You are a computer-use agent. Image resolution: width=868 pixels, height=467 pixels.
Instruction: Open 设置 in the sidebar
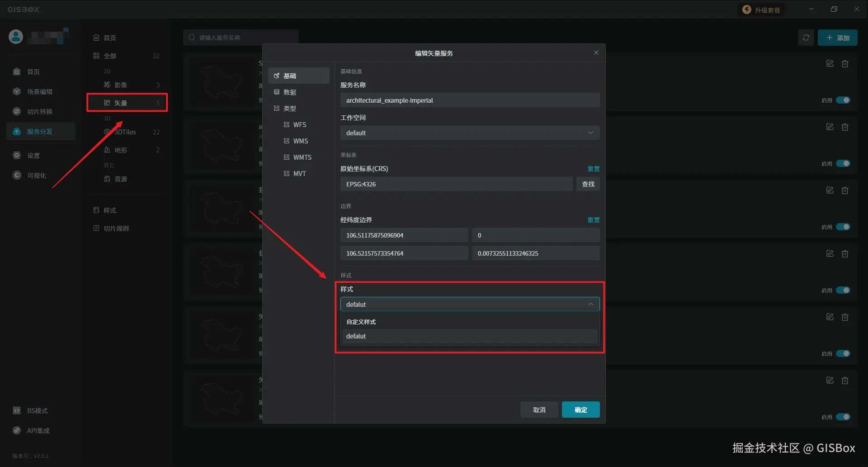pyautogui.click(x=41, y=155)
